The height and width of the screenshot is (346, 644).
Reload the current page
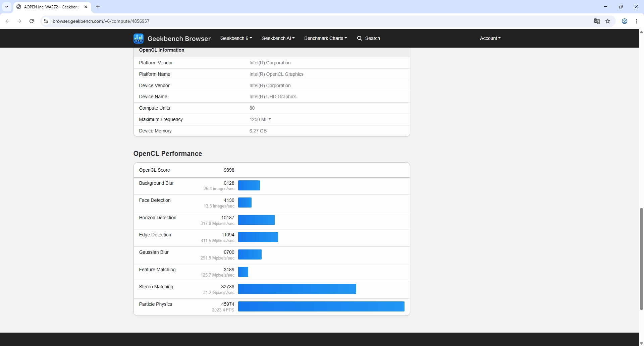(32, 21)
